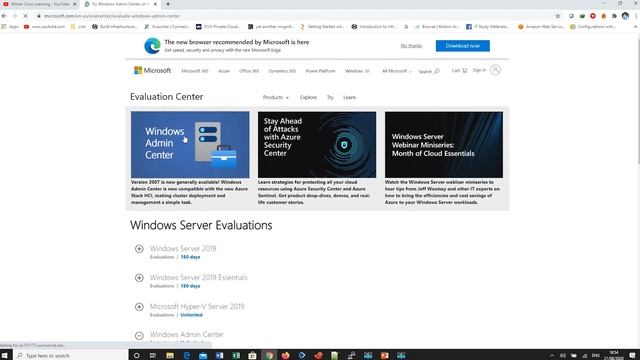Screen dimensions: 640x360
Task: Open Firefox from the taskbar
Action: point(285,356)
